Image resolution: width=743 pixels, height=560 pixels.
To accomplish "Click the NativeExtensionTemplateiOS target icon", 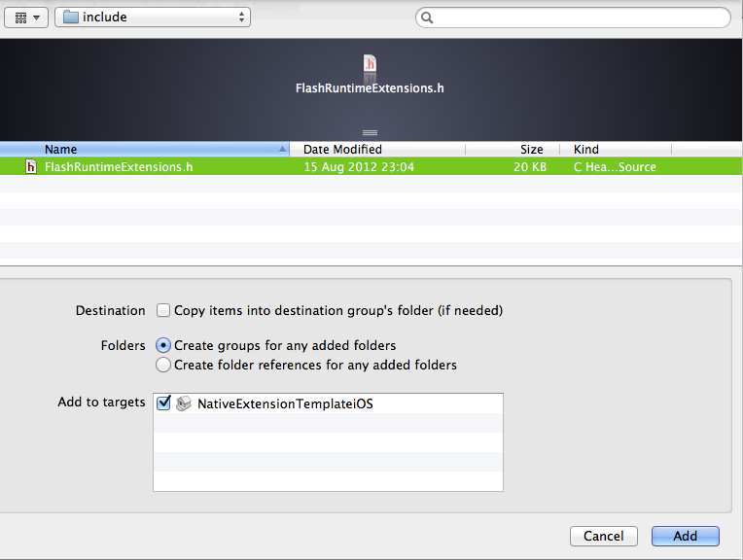I will click(x=184, y=403).
